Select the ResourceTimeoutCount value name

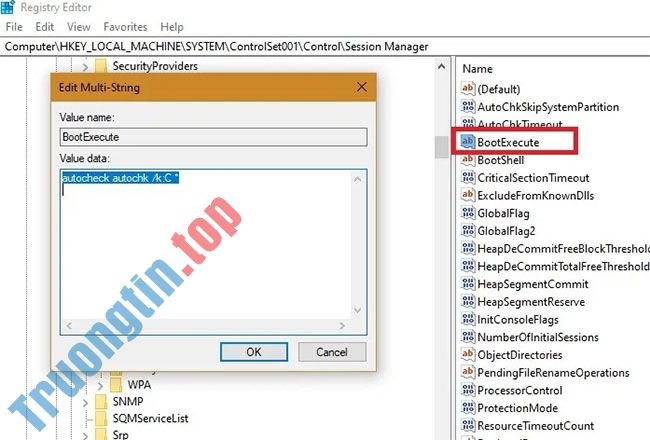[x=536, y=426]
